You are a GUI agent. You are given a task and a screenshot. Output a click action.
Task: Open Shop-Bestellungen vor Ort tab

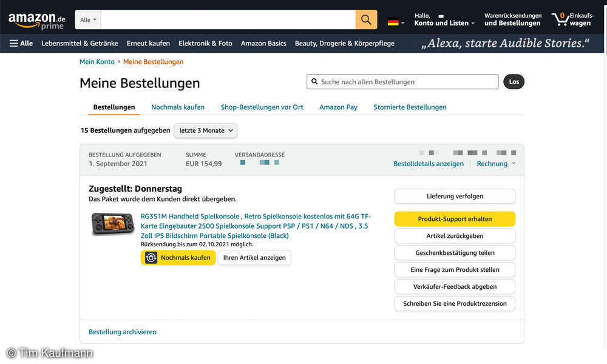point(262,107)
